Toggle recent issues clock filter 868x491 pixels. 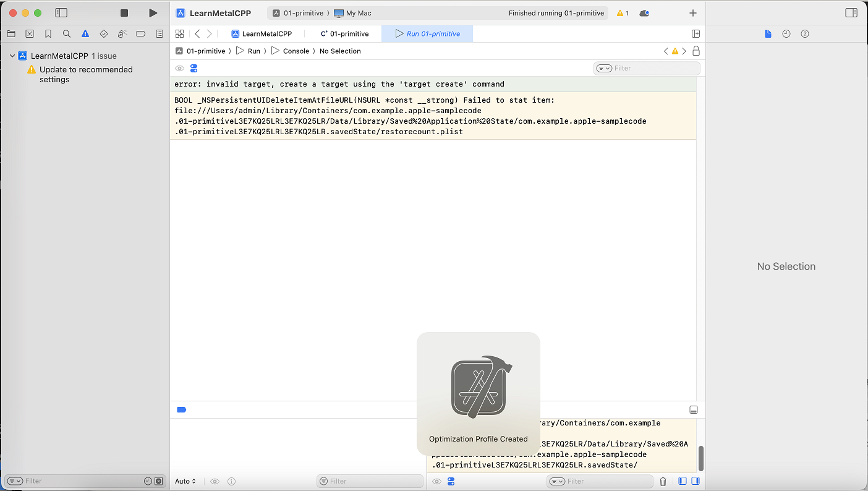click(x=148, y=481)
